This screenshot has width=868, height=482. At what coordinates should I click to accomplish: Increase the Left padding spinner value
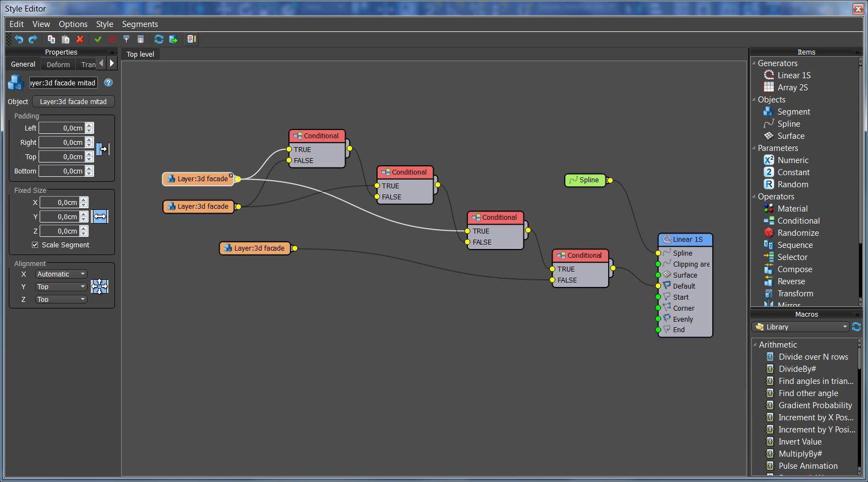coord(89,126)
